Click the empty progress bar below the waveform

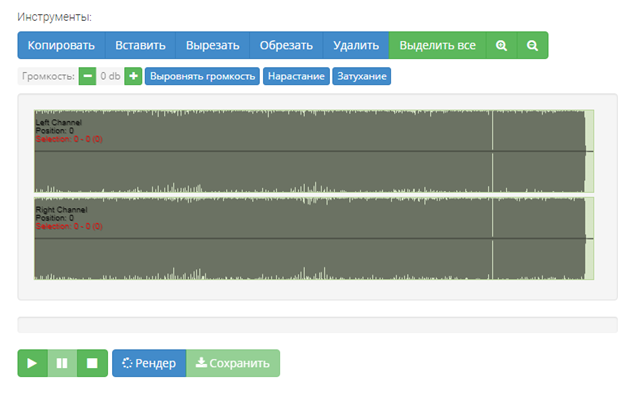(x=317, y=325)
